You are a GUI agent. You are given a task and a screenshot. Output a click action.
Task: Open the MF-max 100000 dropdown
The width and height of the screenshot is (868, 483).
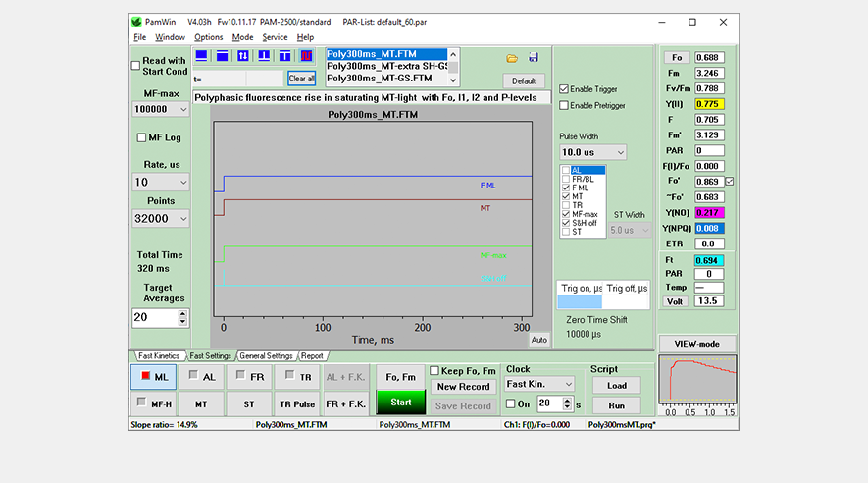[161, 109]
